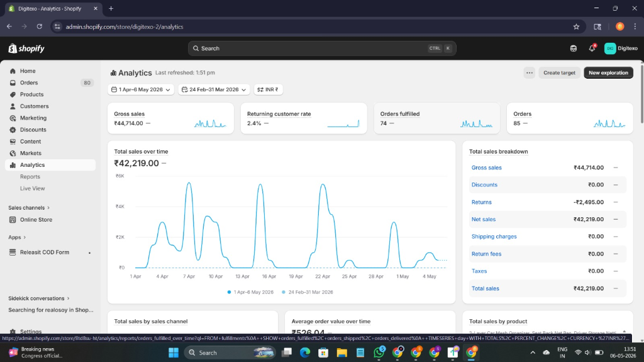Open the more actions ellipsis button
The height and width of the screenshot is (362, 644).
[530, 73]
